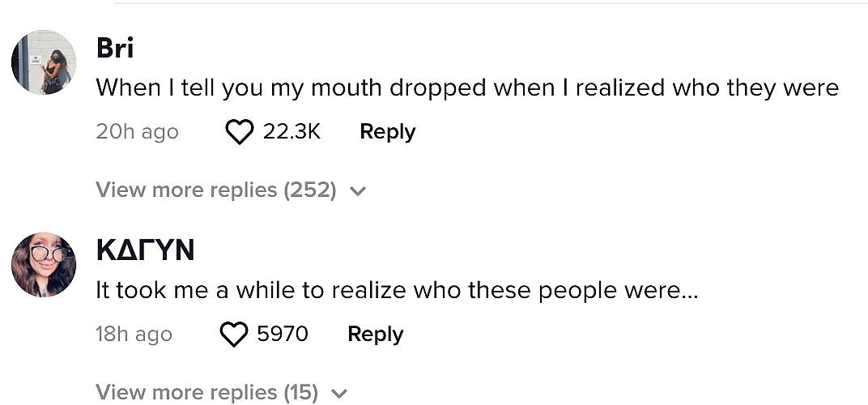The width and height of the screenshot is (868, 405).
Task: Select comment text 'It took me a while'
Action: 396,290
